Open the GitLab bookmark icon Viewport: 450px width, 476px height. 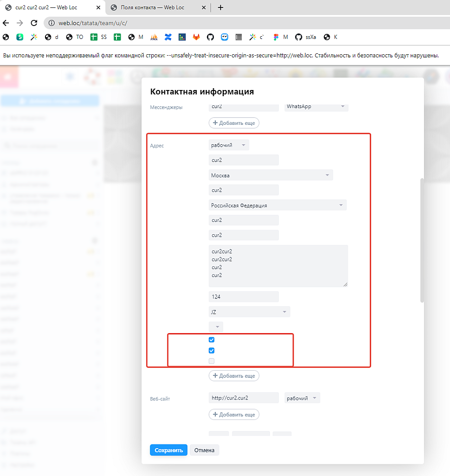pos(196,37)
